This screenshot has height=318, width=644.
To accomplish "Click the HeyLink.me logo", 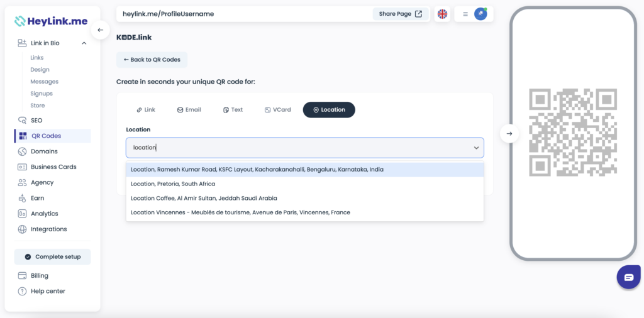I will (51, 21).
